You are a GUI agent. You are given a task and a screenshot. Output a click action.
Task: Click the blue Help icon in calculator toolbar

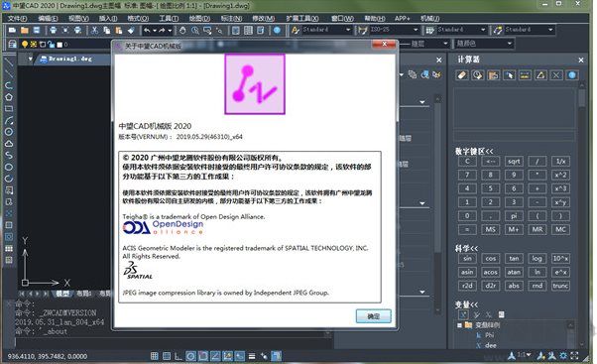(x=572, y=75)
